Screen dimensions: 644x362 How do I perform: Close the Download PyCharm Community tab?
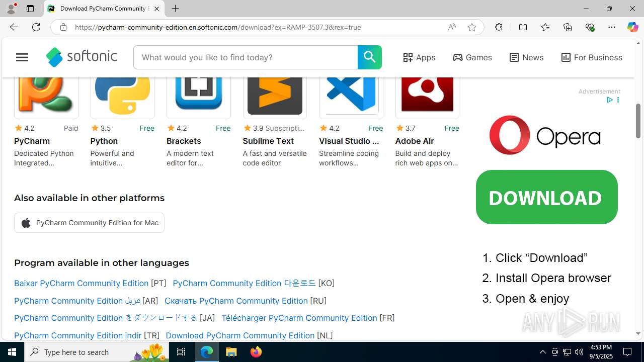[156, 9]
